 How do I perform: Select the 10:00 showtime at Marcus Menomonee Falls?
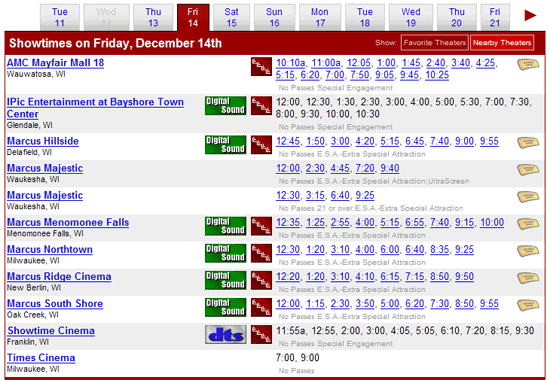click(x=492, y=222)
